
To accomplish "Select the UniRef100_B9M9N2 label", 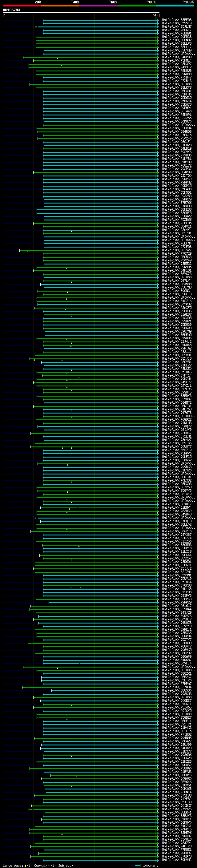I will [x=176, y=860].
